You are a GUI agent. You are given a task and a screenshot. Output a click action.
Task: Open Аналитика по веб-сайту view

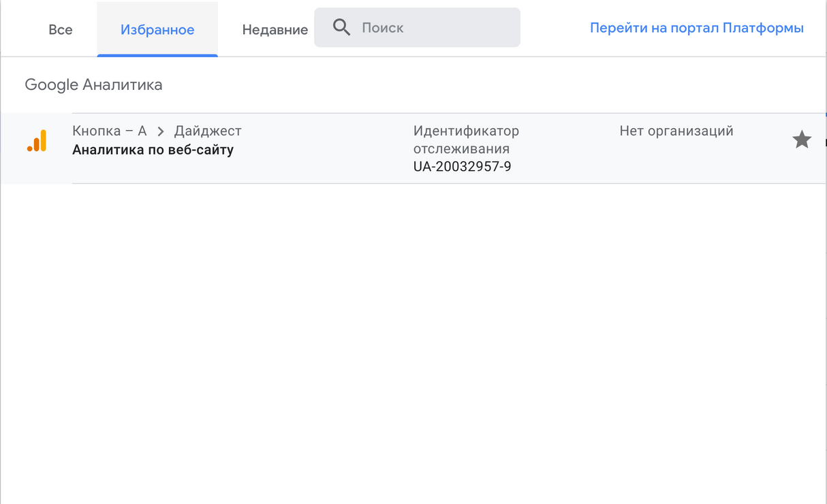(x=153, y=150)
